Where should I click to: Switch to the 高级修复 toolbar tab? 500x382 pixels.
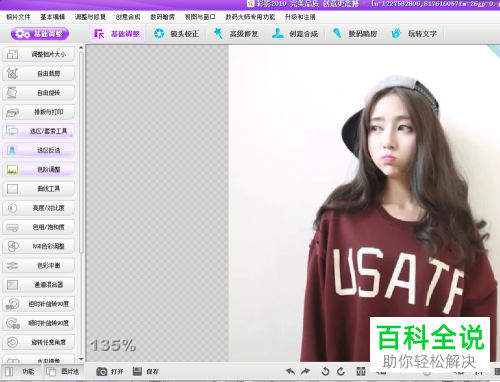click(236, 34)
